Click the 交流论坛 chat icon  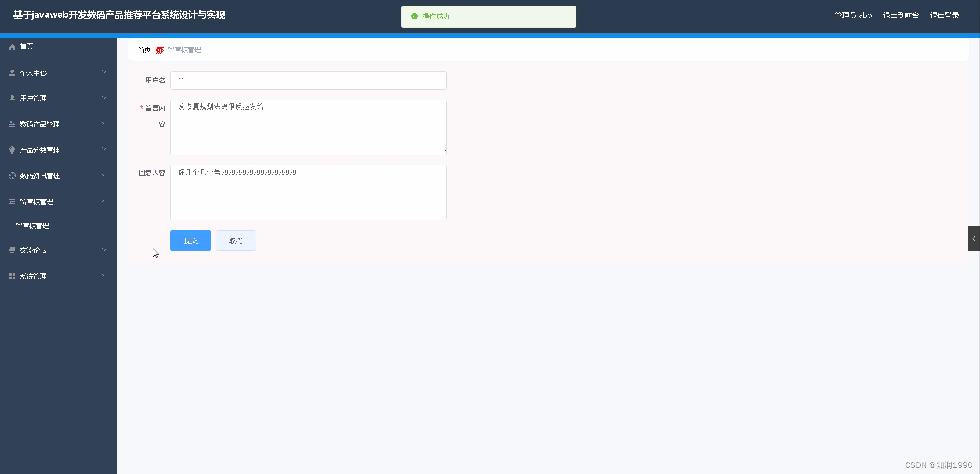point(11,250)
